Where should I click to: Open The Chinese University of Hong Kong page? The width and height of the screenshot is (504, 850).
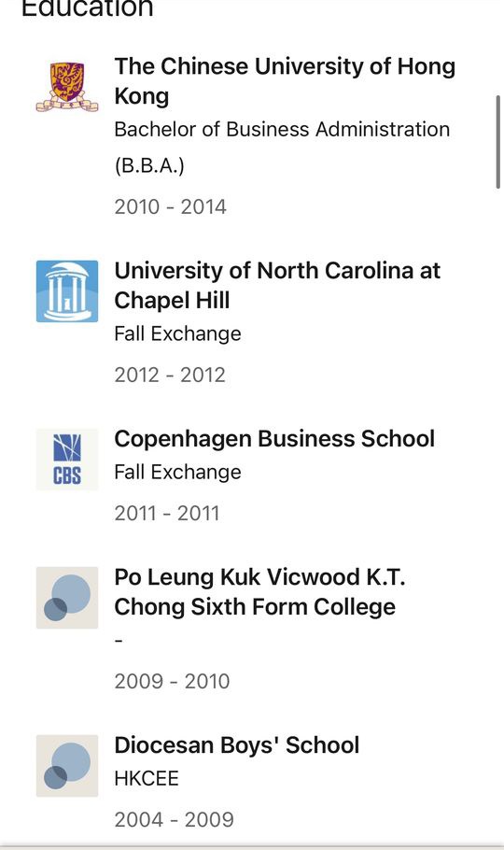point(285,80)
